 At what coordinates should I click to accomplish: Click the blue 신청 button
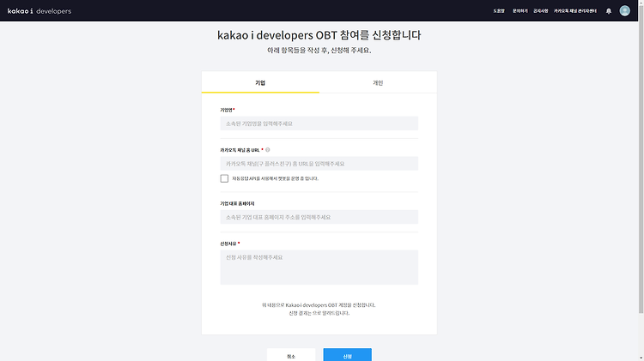(348, 355)
